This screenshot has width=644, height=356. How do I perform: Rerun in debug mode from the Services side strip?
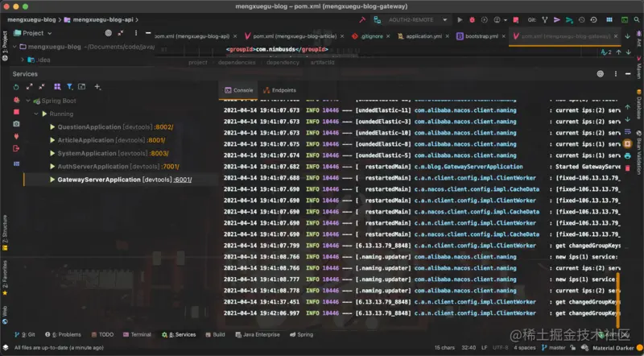(x=16, y=100)
